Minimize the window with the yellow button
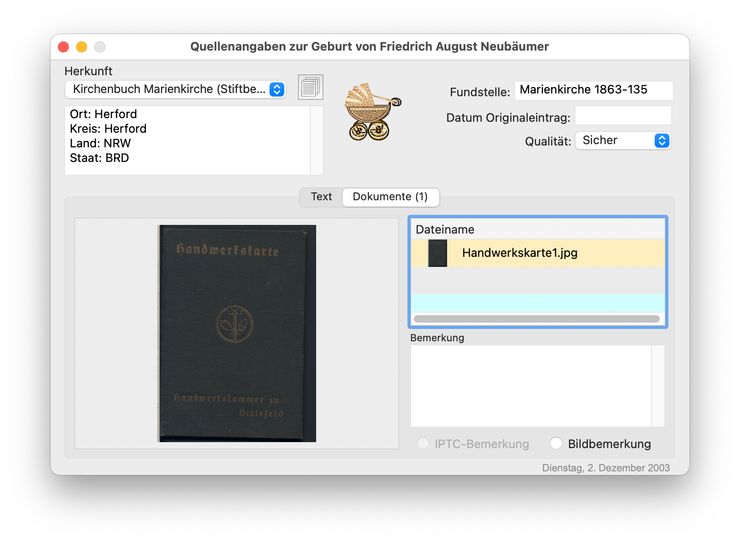The height and width of the screenshot is (542, 740). coord(82,47)
